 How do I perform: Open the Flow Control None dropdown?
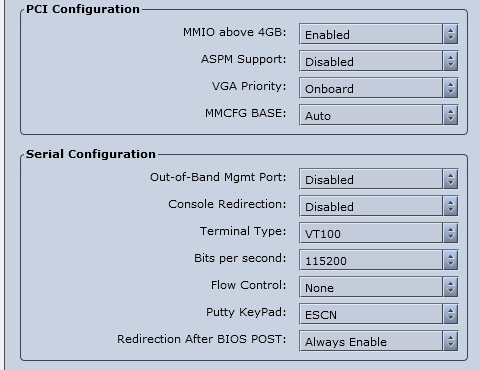(379, 287)
